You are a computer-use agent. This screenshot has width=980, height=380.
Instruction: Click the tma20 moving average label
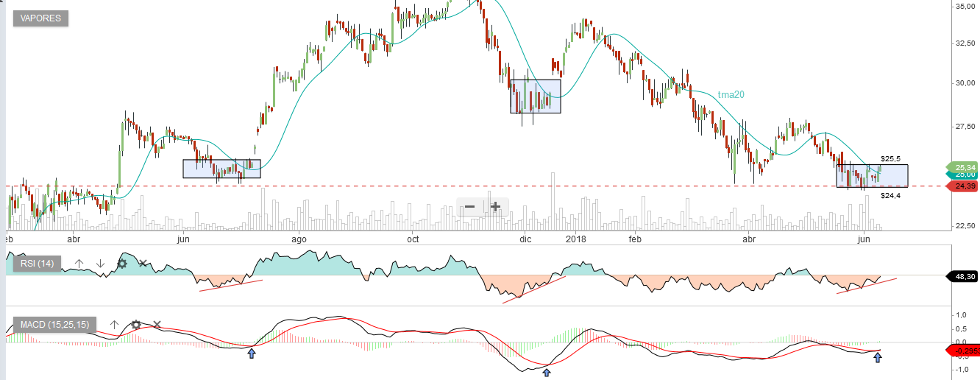pos(730,94)
